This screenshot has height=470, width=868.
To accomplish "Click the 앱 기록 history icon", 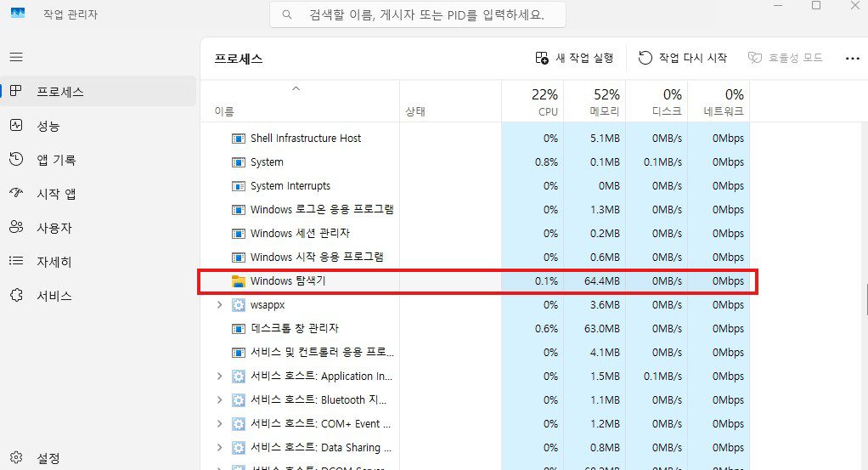I will coord(16,160).
